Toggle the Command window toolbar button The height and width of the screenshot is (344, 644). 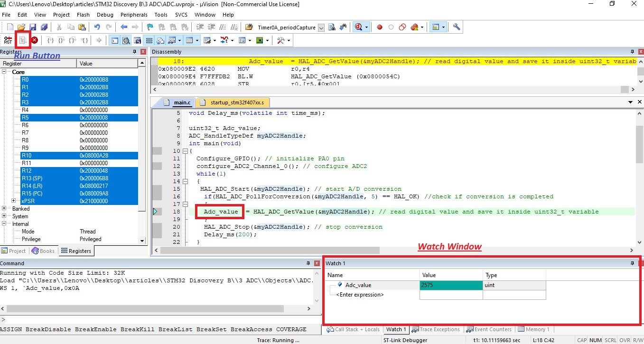115,40
